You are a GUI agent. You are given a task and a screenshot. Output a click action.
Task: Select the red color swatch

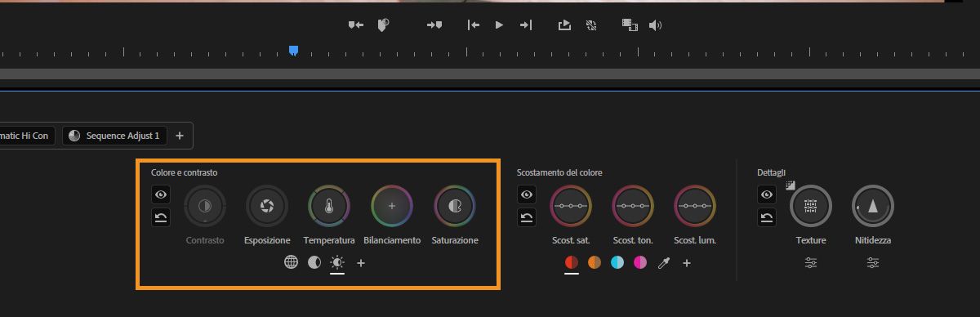pos(572,262)
